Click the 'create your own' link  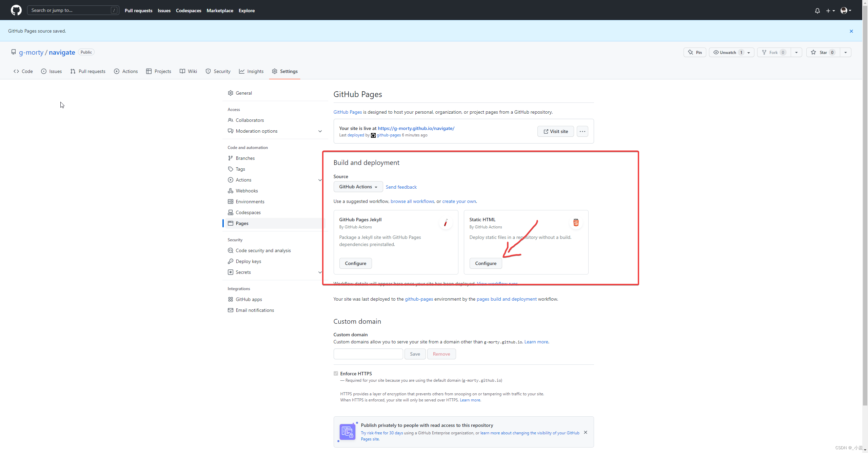[x=459, y=201]
